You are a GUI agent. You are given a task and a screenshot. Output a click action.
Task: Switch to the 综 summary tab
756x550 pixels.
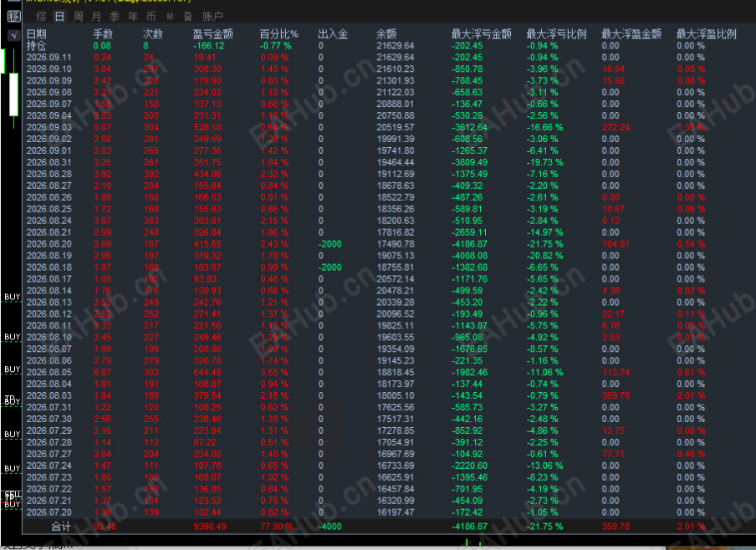pos(42,17)
